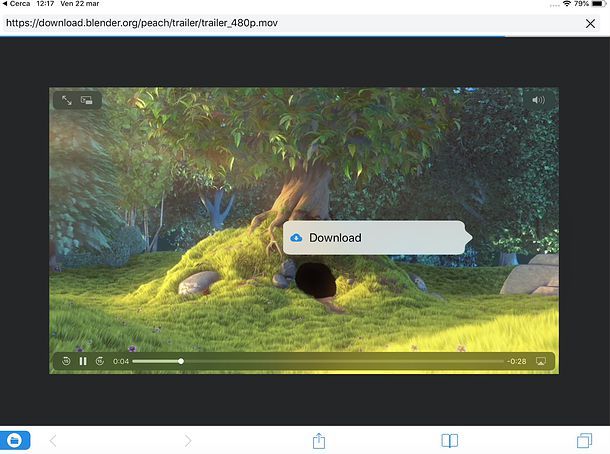Image resolution: width=610 pixels, height=454 pixels.
Task: Enter fullscreen video mode
Action: 67,100
